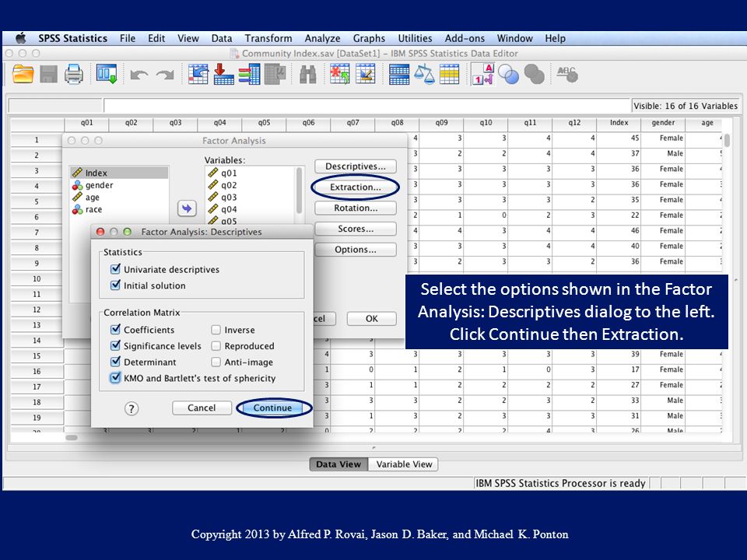This screenshot has height=560, width=747.
Task: Toggle the Coefficients checkbox
Action: coord(115,330)
